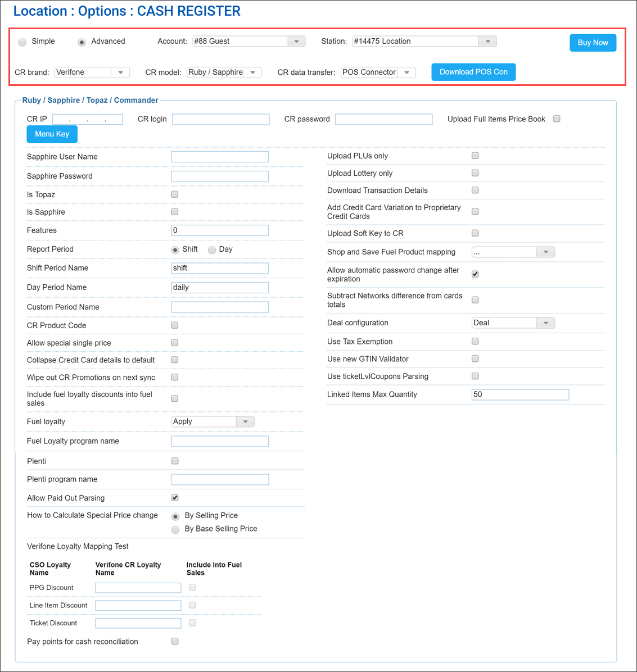This screenshot has height=672, width=637.
Task: Toggle the Plenti checkbox
Action: (x=175, y=461)
